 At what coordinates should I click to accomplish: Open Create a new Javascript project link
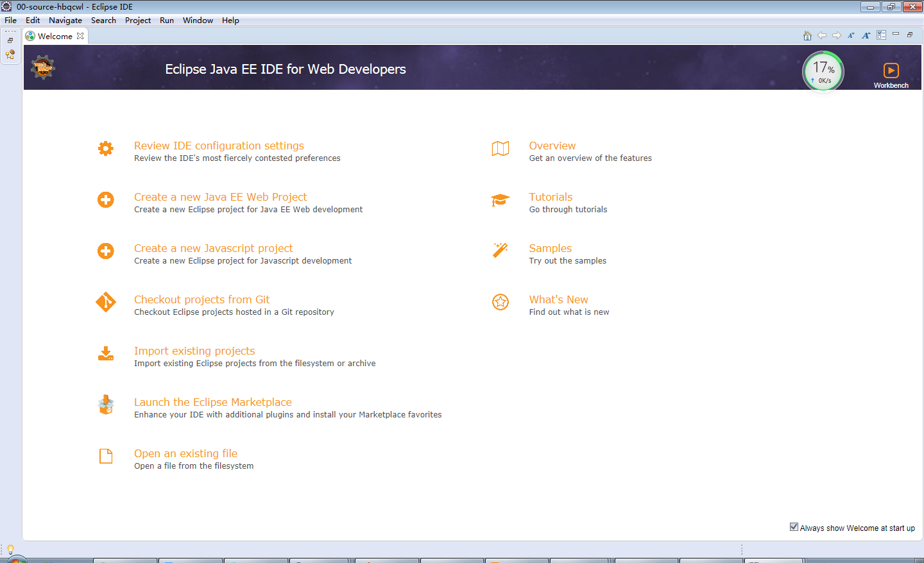point(213,248)
